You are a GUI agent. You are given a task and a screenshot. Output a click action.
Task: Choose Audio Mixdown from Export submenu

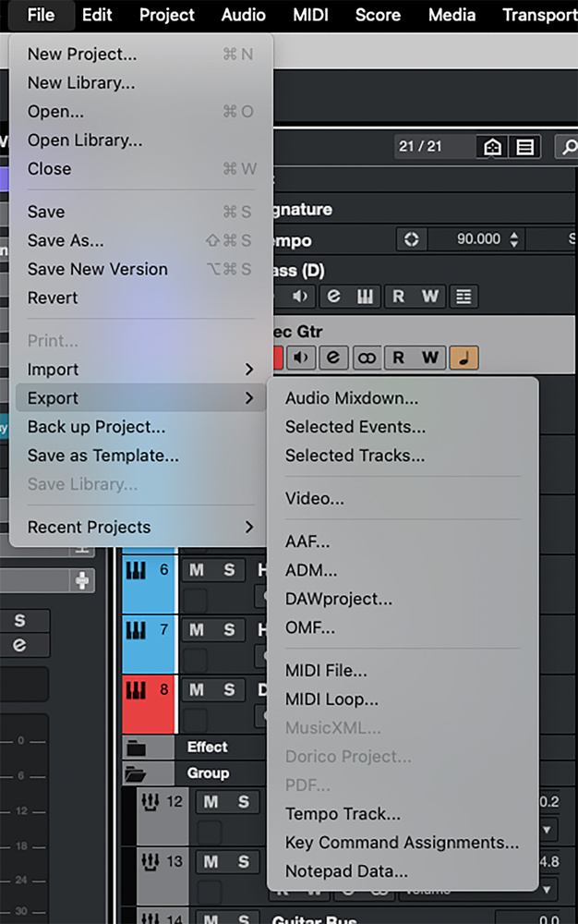point(351,398)
